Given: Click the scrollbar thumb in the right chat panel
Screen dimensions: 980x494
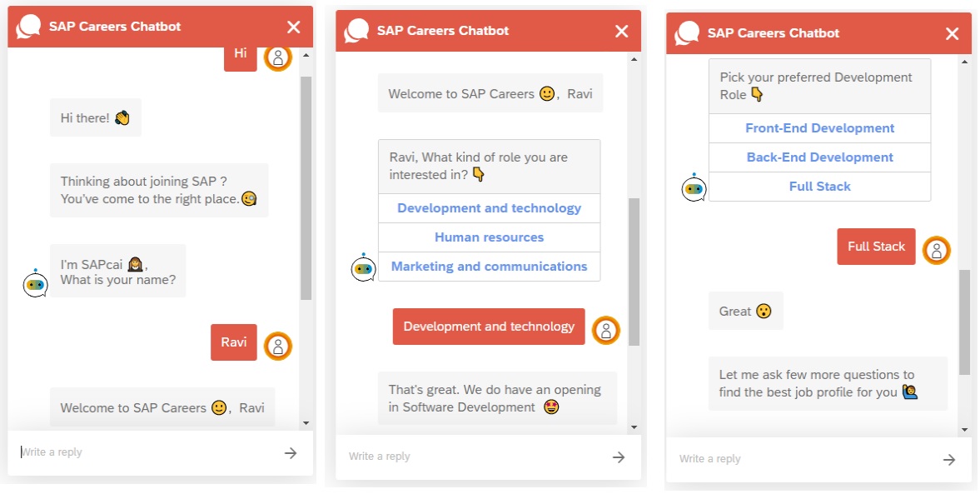Looking at the screenshot, I should 964,321.
